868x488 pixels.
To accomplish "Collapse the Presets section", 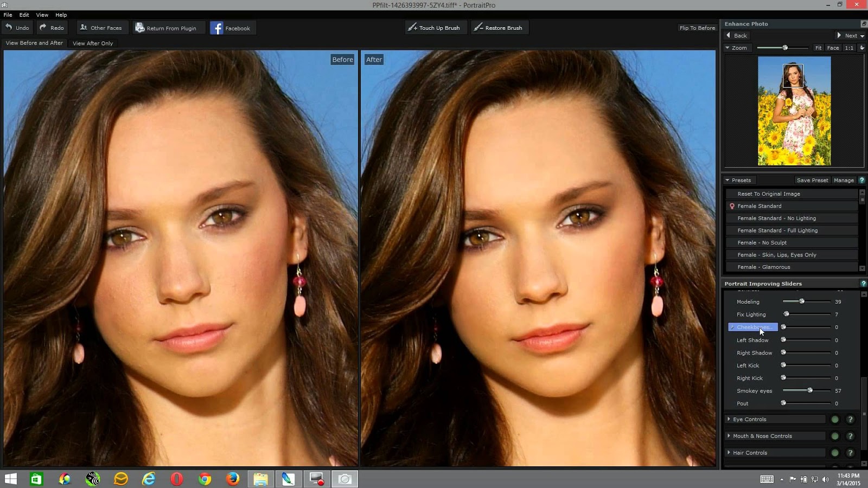I will (x=727, y=180).
